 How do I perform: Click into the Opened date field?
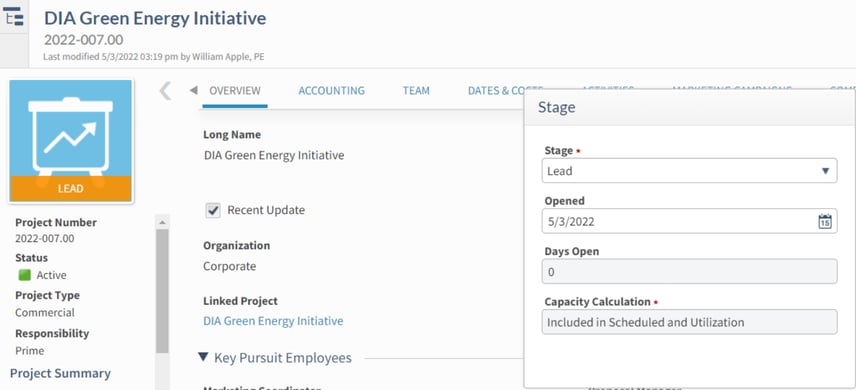(x=689, y=221)
